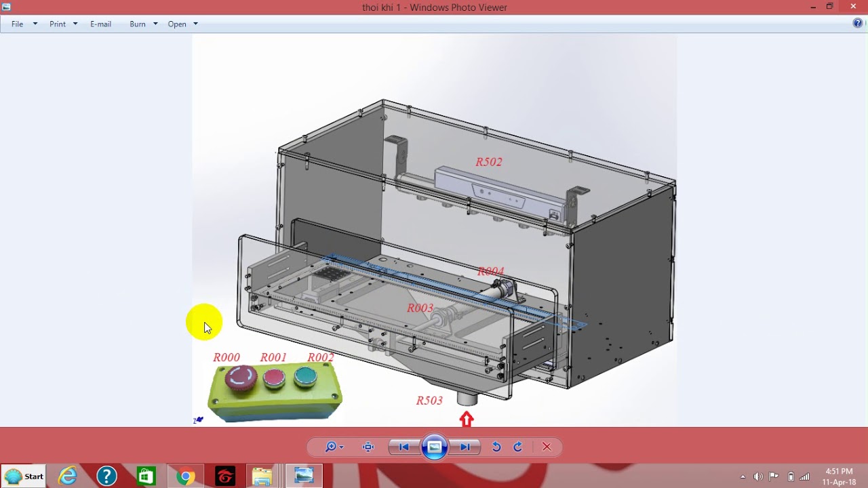The width and height of the screenshot is (868, 488).
Task: Open the Print menu
Action: pyautogui.click(x=58, y=24)
